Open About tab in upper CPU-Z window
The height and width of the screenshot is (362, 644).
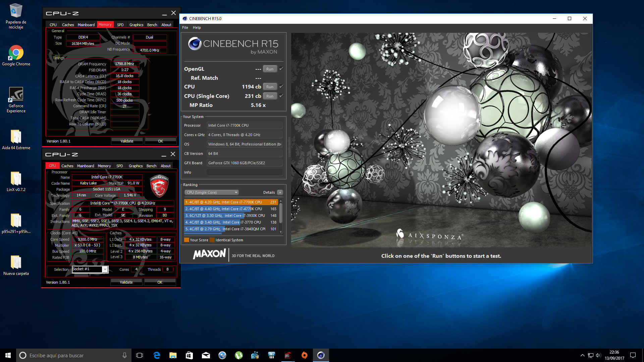(x=166, y=25)
